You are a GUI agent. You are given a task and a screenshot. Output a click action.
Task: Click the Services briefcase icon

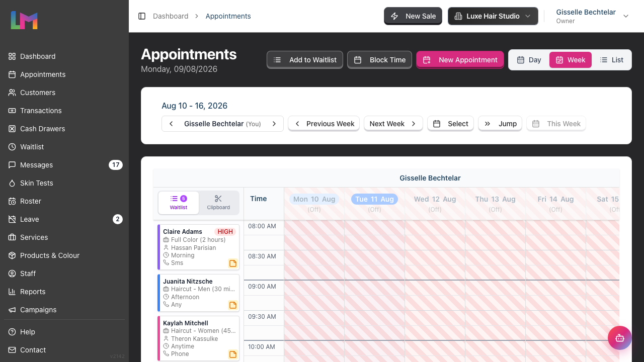(12, 237)
